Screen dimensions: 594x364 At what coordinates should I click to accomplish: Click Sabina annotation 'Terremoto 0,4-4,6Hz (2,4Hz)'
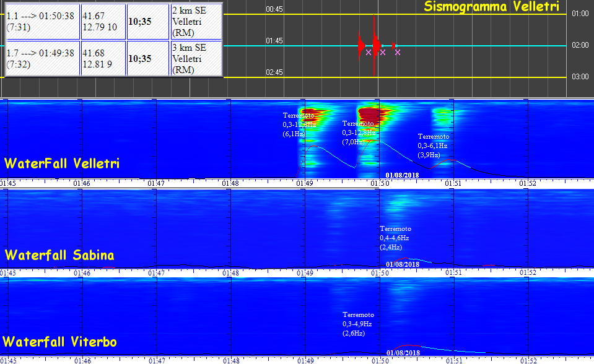click(x=396, y=238)
